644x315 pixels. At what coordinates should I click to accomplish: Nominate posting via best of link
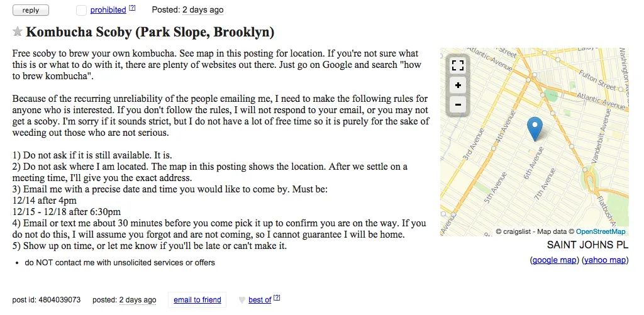click(x=260, y=300)
